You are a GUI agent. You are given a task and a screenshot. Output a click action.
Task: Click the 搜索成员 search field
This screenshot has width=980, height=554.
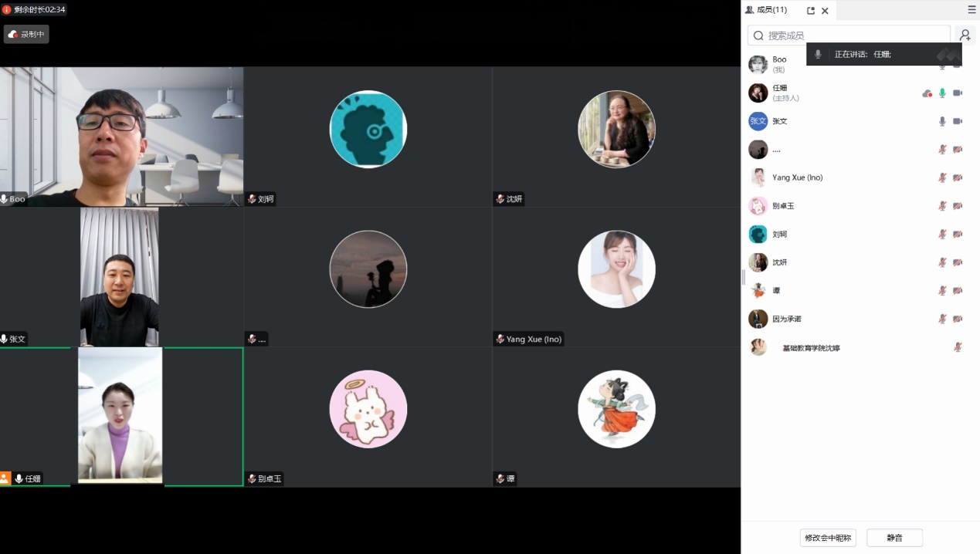pyautogui.click(x=849, y=35)
